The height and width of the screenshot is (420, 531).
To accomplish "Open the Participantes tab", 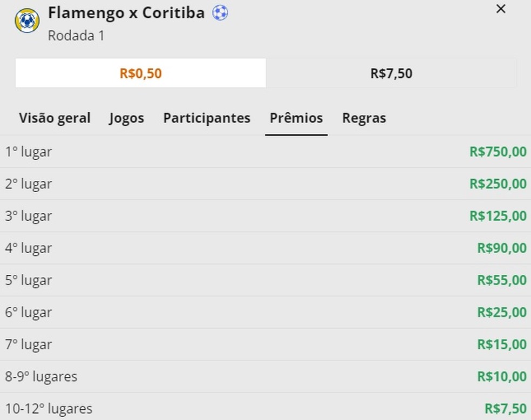I will tap(206, 118).
